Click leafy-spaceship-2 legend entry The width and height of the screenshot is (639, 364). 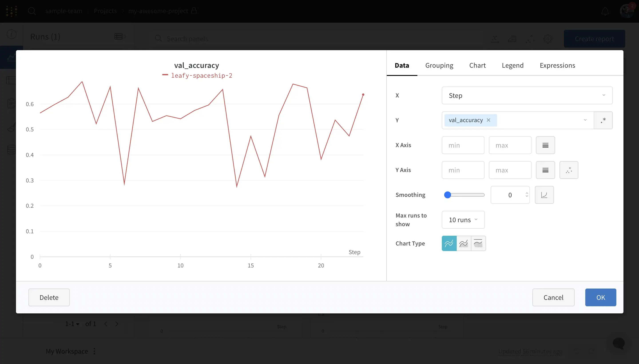197,75
